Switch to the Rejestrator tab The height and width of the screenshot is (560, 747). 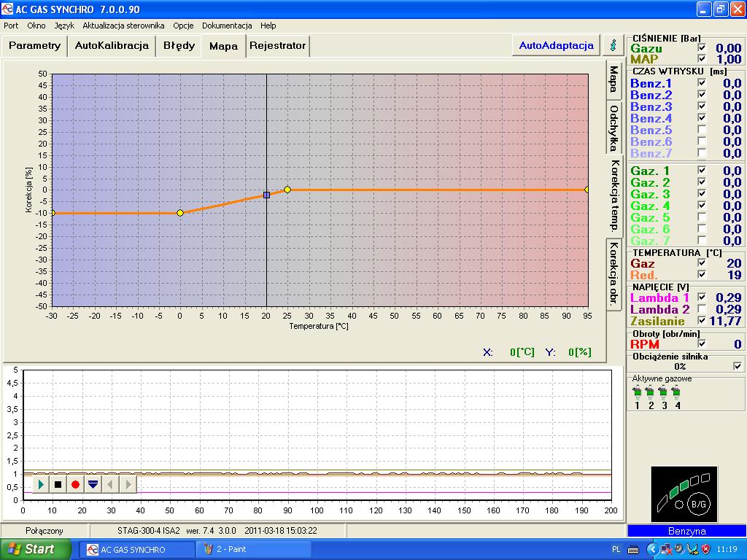coord(277,46)
